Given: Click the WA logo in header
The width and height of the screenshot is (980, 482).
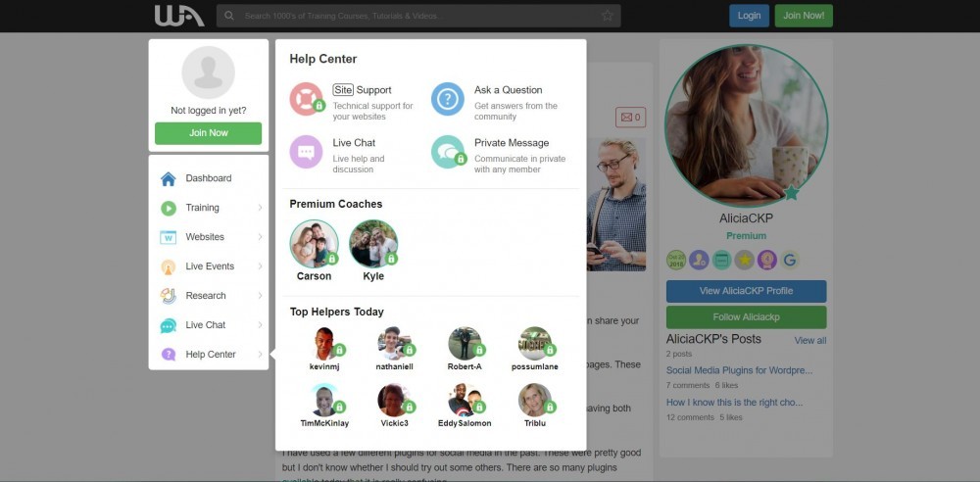Looking at the screenshot, I should coord(179,16).
